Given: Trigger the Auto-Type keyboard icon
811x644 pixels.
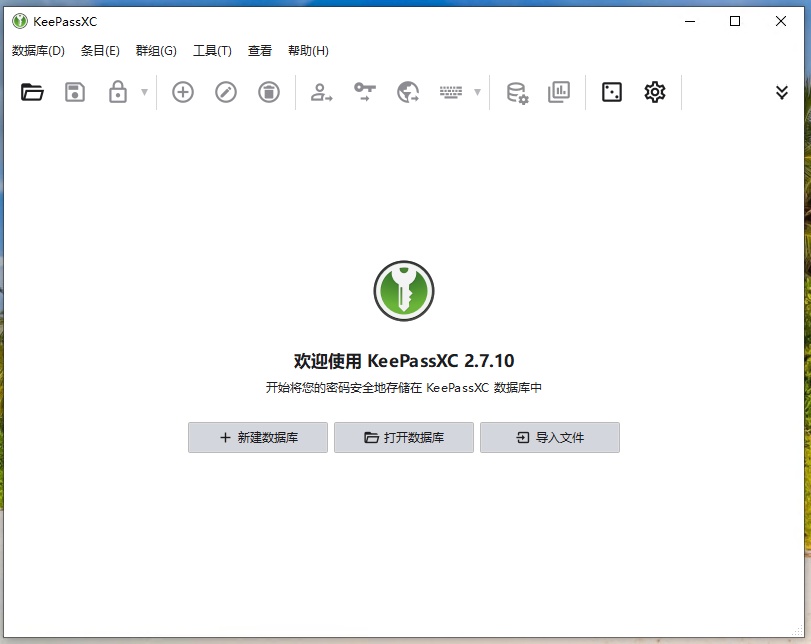Looking at the screenshot, I should tap(452, 91).
